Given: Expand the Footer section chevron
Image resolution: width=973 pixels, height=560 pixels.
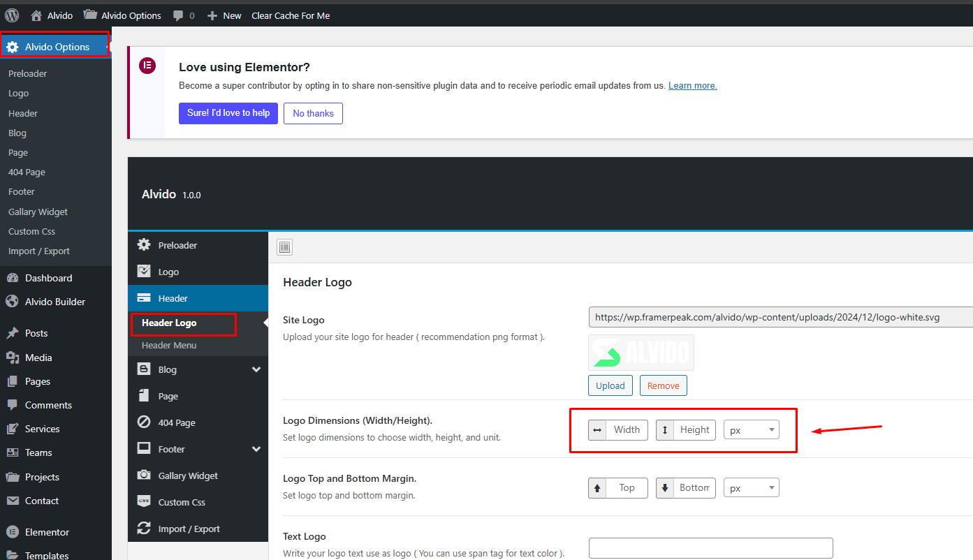Looking at the screenshot, I should coord(256,449).
